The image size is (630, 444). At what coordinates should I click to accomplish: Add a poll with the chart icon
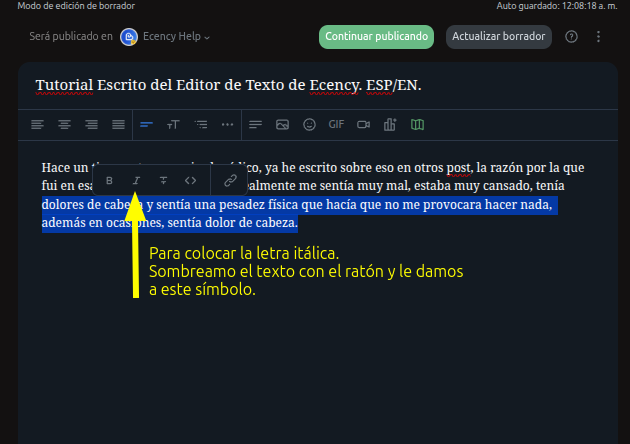click(390, 125)
